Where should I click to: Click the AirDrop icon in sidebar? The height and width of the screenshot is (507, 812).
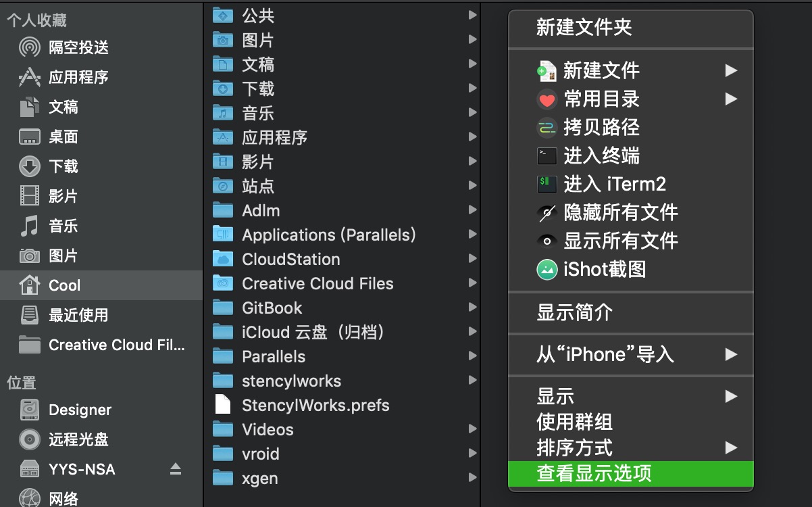click(29, 47)
